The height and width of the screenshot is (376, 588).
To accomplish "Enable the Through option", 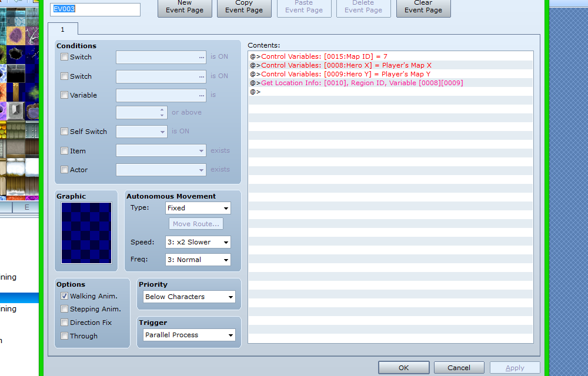I will tap(64, 336).
